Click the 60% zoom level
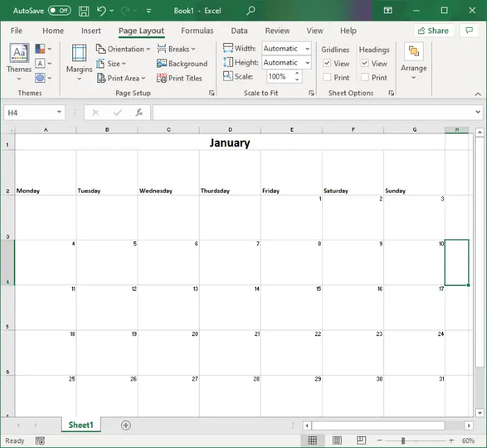Screen dimensions: 487x448 click(x=468, y=440)
